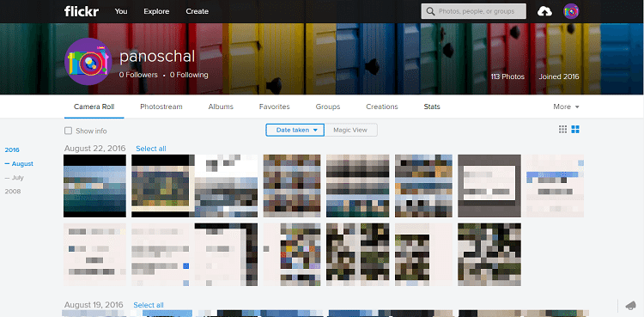This screenshot has width=644, height=317.
Task: Click the panoschal profile picture
Action: [88, 62]
